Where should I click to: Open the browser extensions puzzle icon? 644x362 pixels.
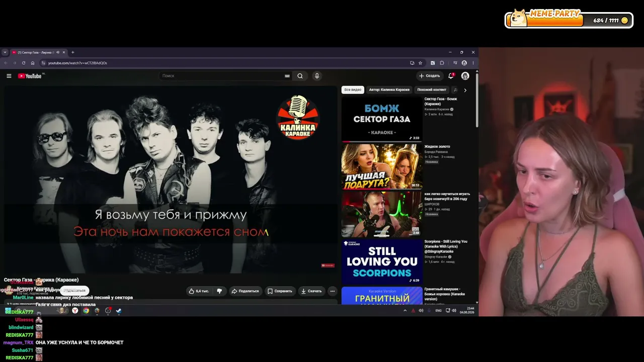442,63
